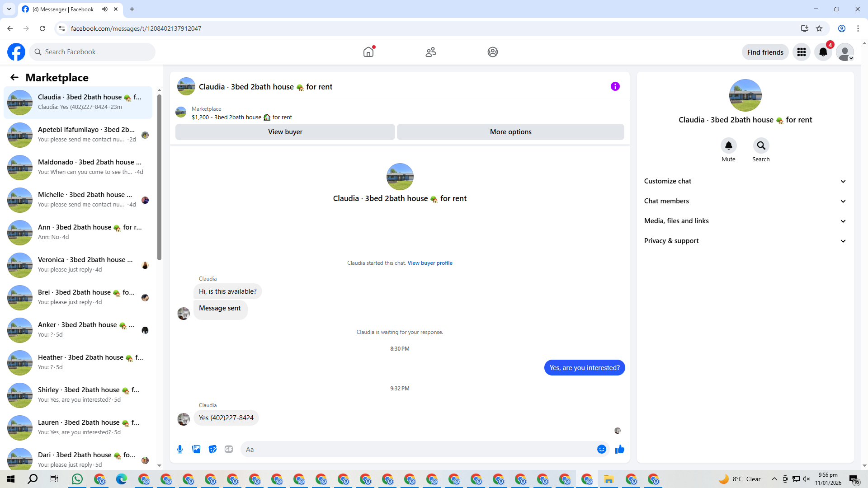Expand Privacy & support section
868x488 pixels.
point(745,241)
